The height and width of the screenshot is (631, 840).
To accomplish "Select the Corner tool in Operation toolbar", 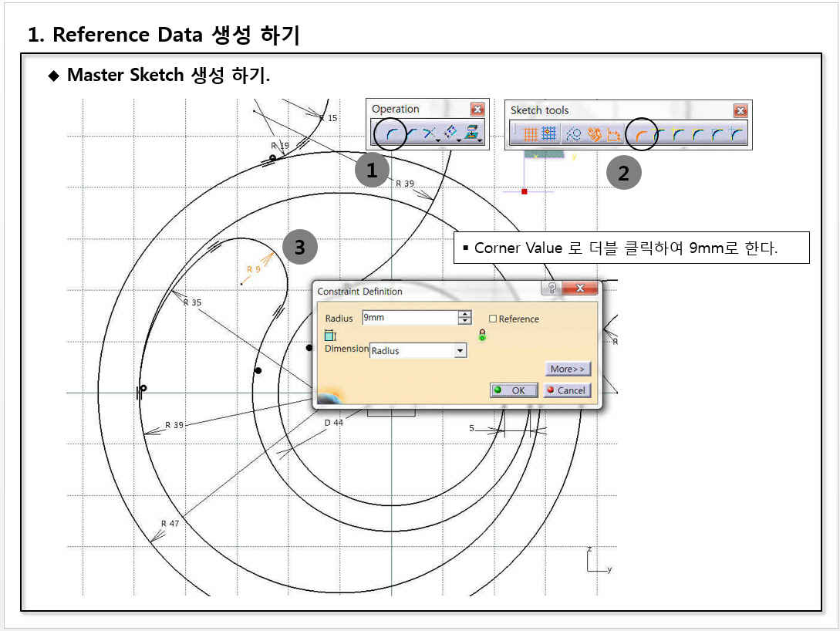I will coord(391,135).
